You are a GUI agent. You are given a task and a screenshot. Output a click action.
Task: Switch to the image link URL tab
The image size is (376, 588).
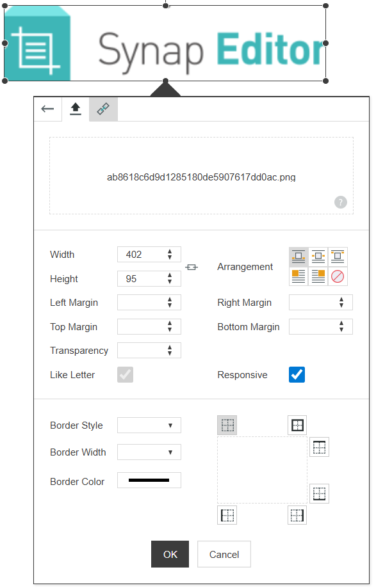103,109
